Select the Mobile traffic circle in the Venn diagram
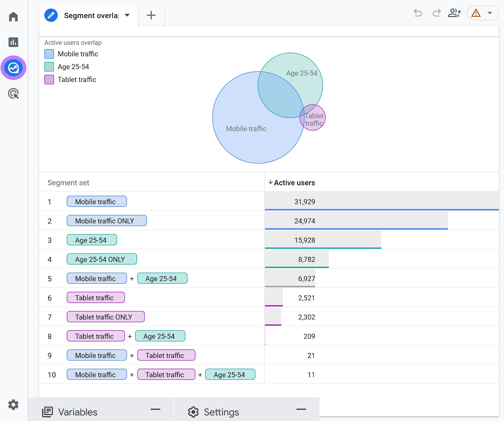Viewport: 504px width, 421px height. point(246,128)
